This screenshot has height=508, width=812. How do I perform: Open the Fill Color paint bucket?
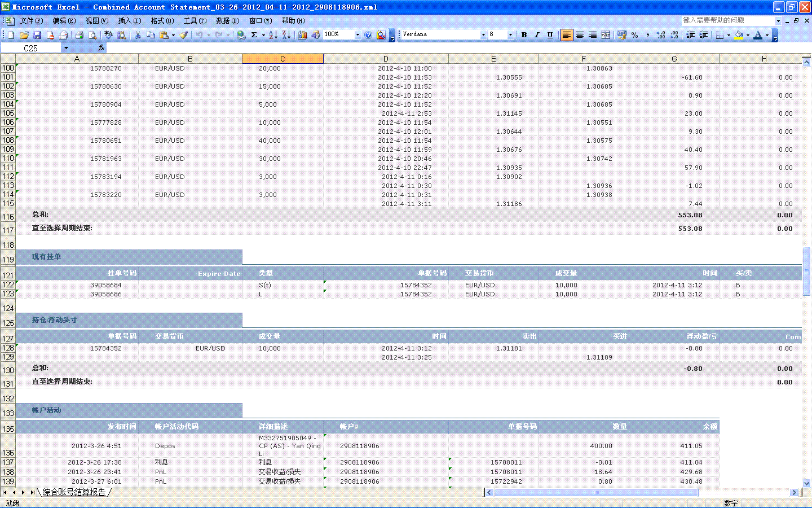[x=738, y=35]
